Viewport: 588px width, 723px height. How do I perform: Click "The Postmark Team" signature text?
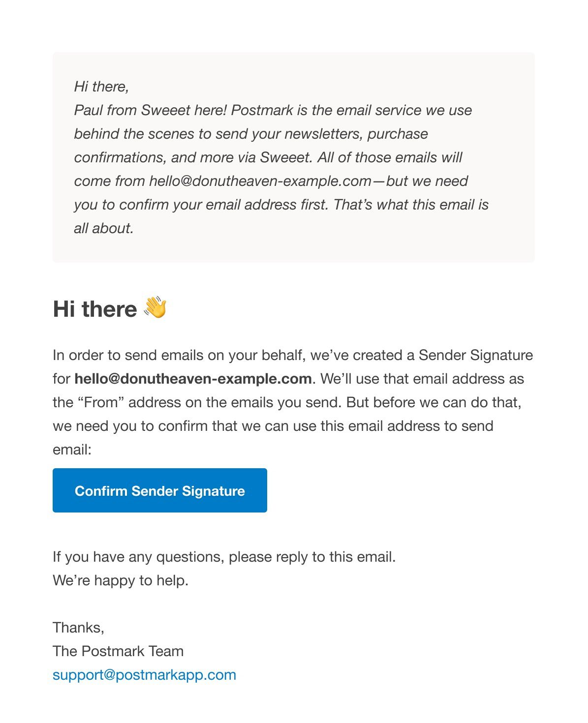(x=118, y=651)
